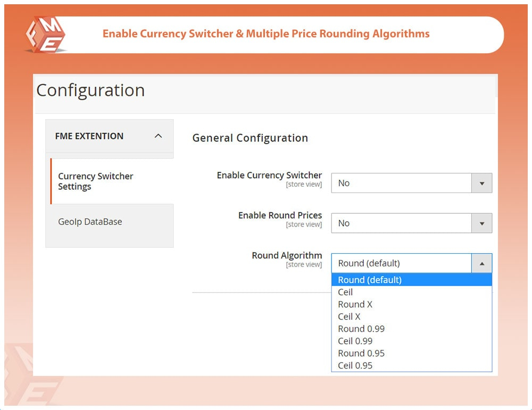This screenshot has height=410, width=532.
Task: Click arrow of Enable Currency Switcher select
Action: (x=481, y=183)
